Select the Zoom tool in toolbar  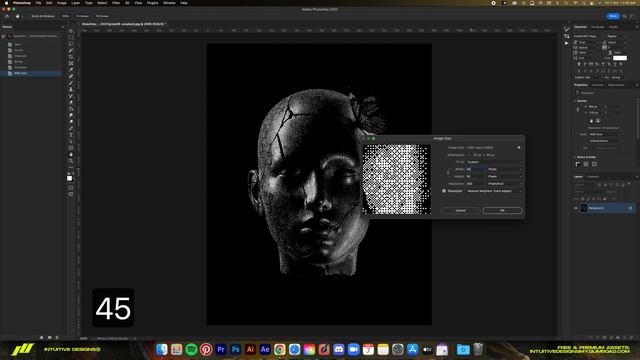point(71,161)
